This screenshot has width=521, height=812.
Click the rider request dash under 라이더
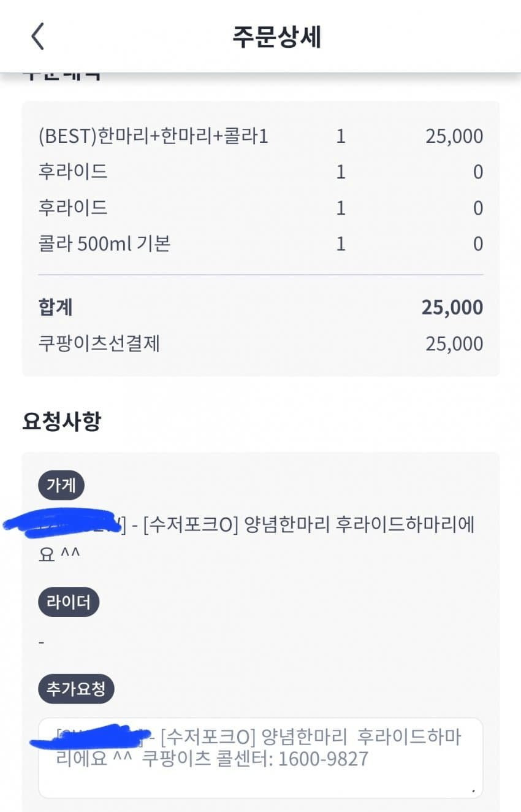click(x=41, y=642)
